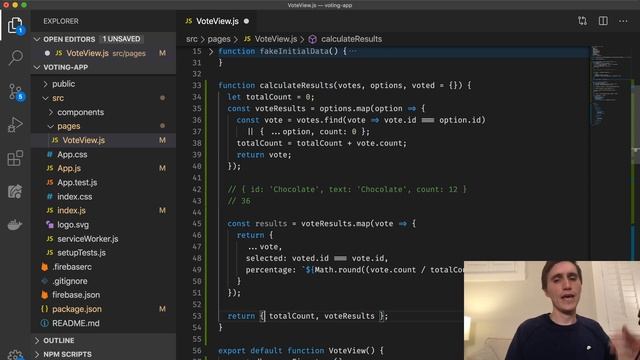The image size is (640, 360).
Task: Collapse the pages folder
Action: point(51,126)
